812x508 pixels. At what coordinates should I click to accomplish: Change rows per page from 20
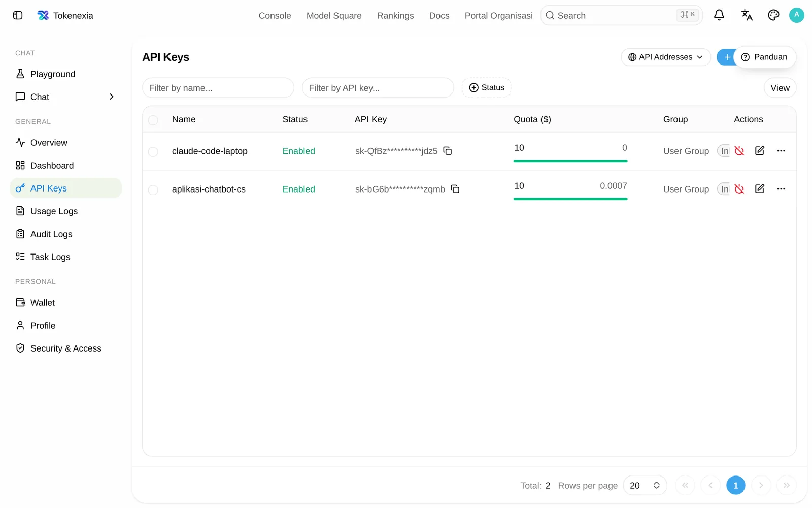(645, 485)
